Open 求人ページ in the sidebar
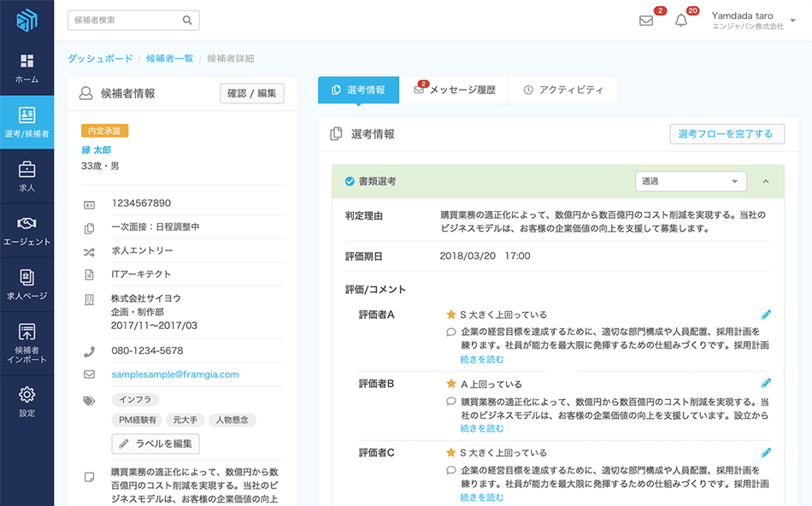The height and width of the screenshot is (506, 812). pyautogui.click(x=26, y=285)
